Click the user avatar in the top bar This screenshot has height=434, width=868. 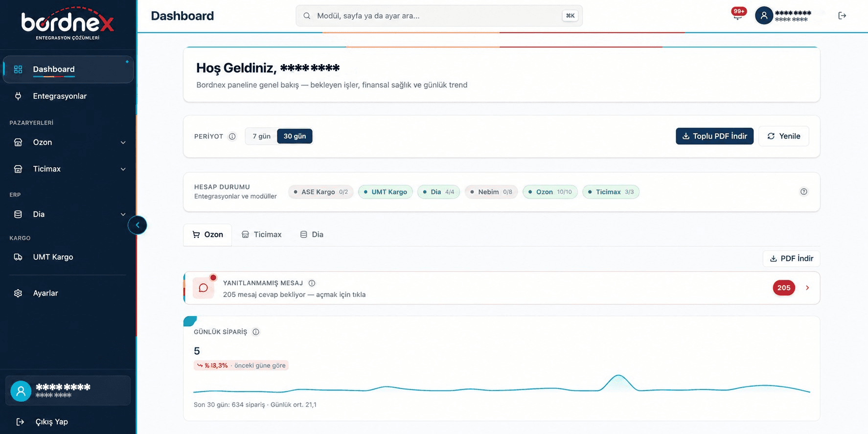764,16
